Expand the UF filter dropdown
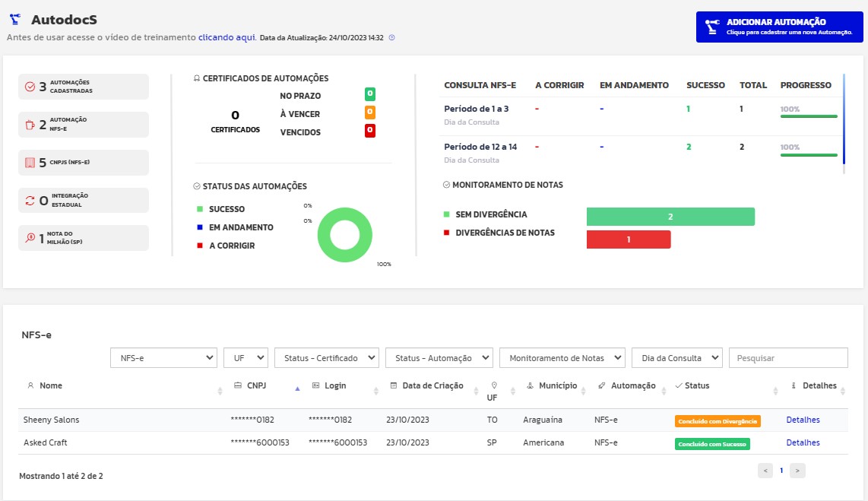Viewport: 868px width, 501px height. (x=246, y=357)
